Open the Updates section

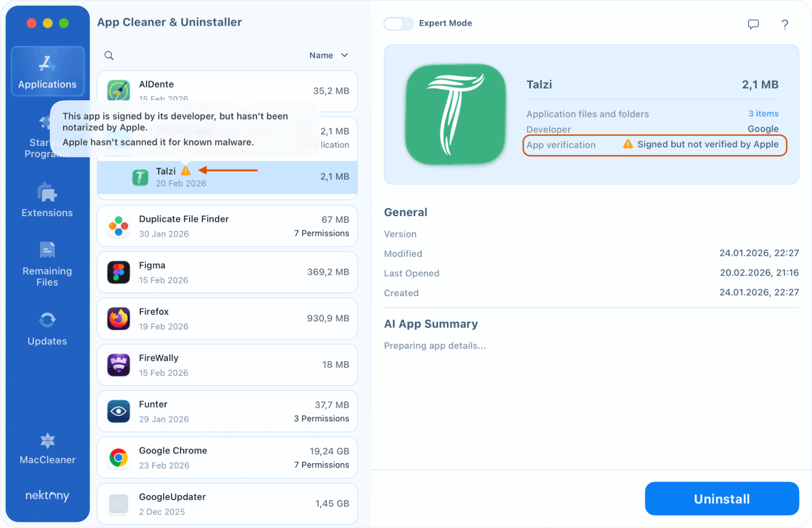point(47,329)
